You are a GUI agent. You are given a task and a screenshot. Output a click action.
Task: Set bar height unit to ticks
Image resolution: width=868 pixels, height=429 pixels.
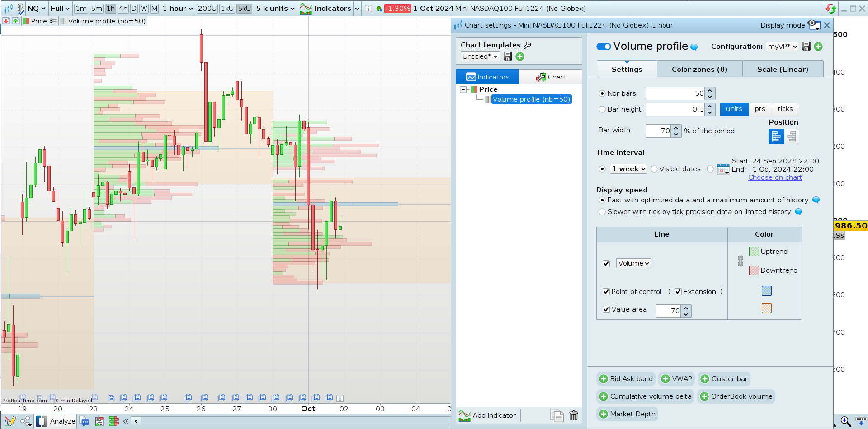point(785,109)
